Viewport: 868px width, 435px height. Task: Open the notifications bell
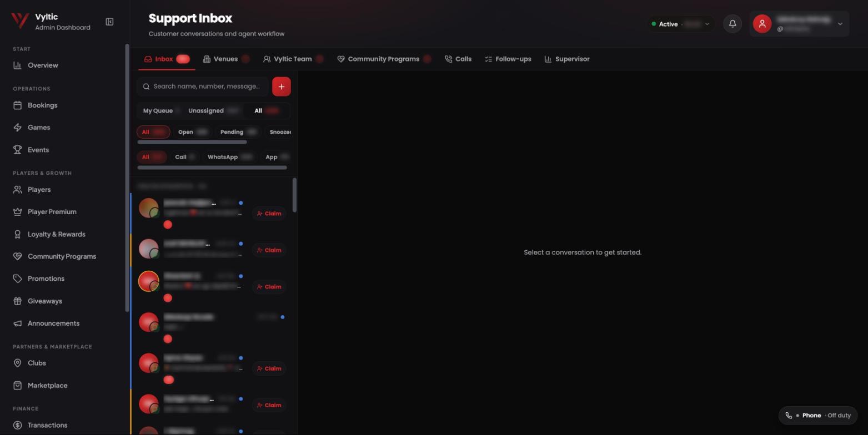coord(732,24)
